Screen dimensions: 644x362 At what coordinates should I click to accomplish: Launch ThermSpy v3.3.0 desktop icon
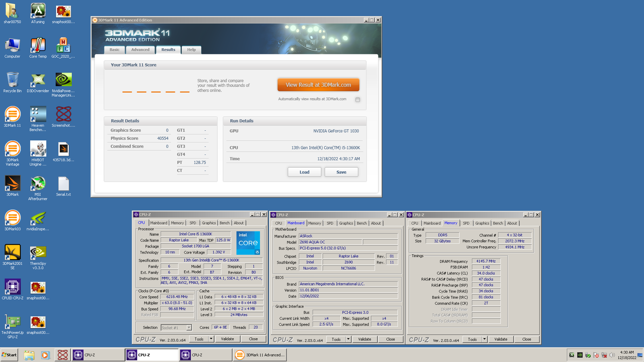pyautogui.click(x=38, y=257)
